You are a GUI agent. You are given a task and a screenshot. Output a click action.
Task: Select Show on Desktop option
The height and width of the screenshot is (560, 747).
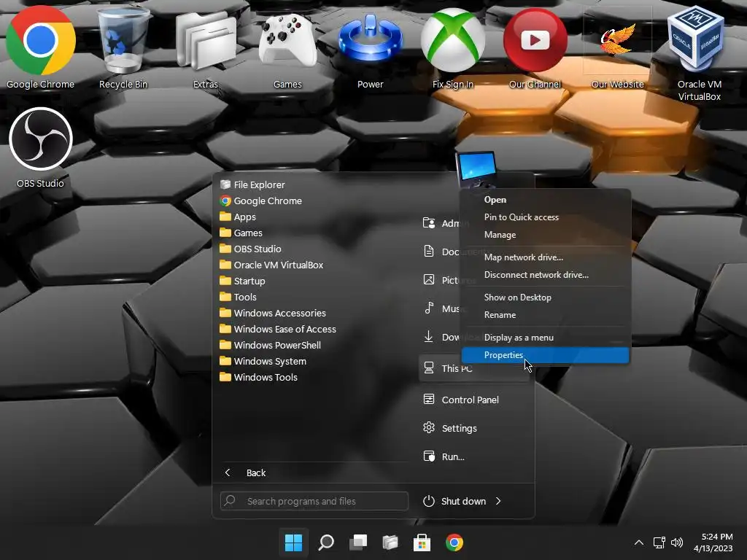(545, 297)
